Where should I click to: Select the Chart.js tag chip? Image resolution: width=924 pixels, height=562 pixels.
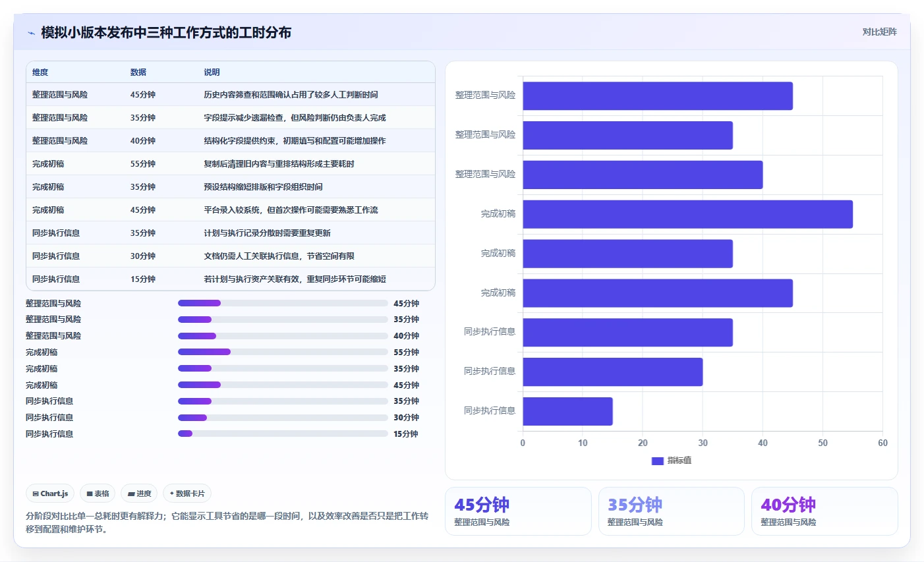[50, 493]
